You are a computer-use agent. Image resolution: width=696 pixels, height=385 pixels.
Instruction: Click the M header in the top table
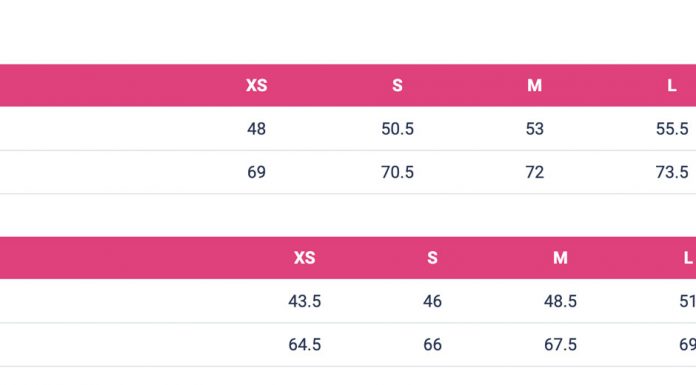tap(534, 85)
